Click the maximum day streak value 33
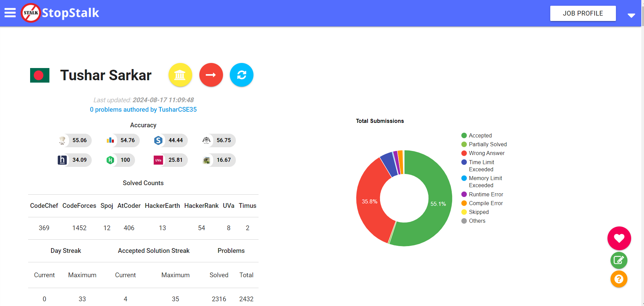Viewport: 644px width, 306px height. tap(82, 299)
